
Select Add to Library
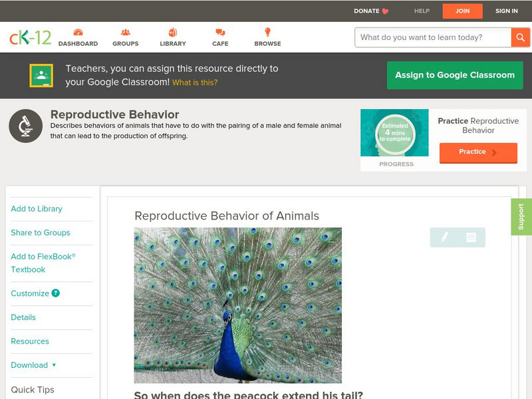coord(36,208)
